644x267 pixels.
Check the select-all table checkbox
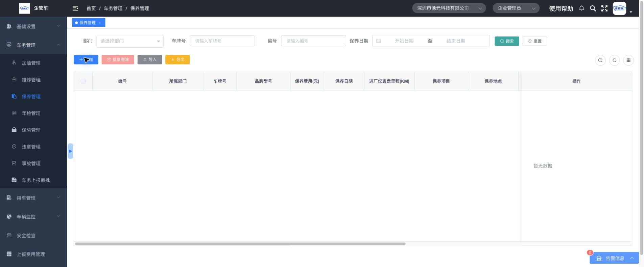pyautogui.click(x=83, y=81)
